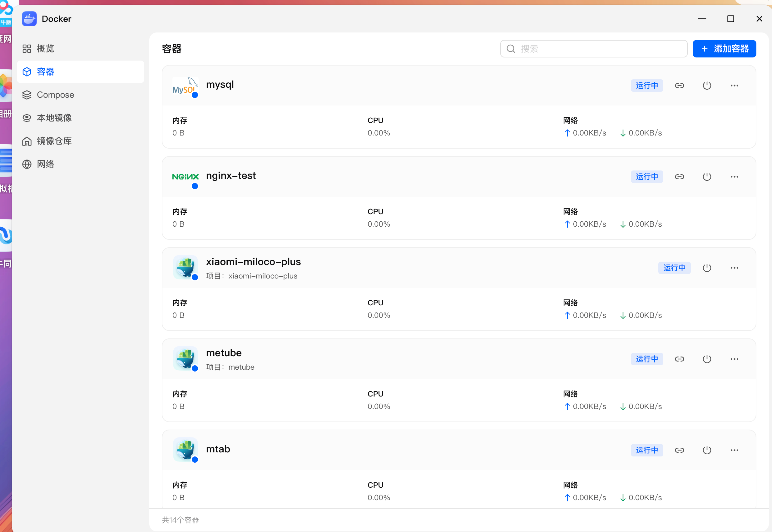Click the 运行中 badge on nginx-test
The height and width of the screenshot is (532, 772).
click(647, 177)
